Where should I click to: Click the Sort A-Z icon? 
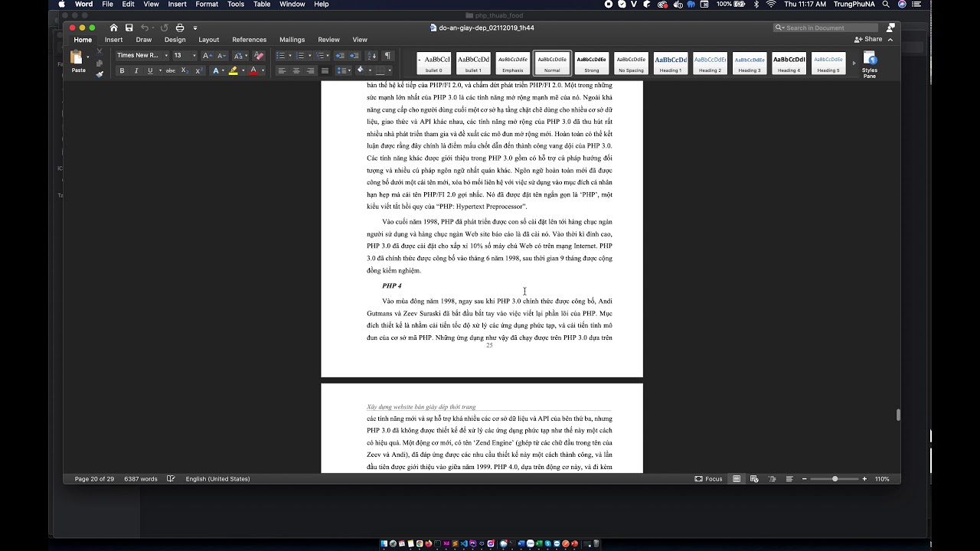(372, 56)
